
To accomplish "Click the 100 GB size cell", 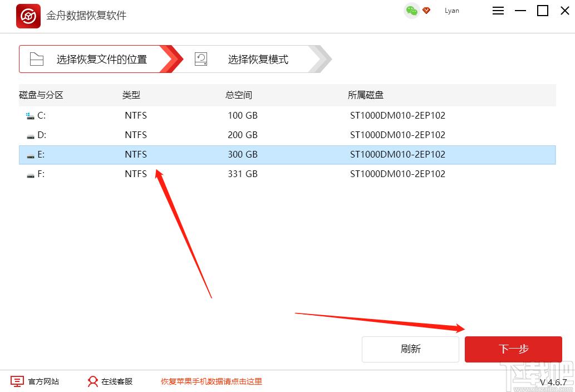I will [x=243, y=115].
